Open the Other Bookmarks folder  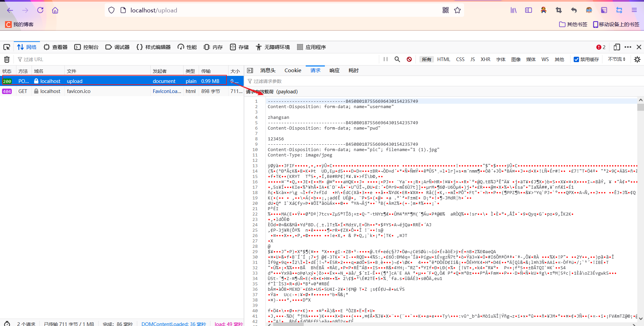pyautogui.click(x=573, y=25)
